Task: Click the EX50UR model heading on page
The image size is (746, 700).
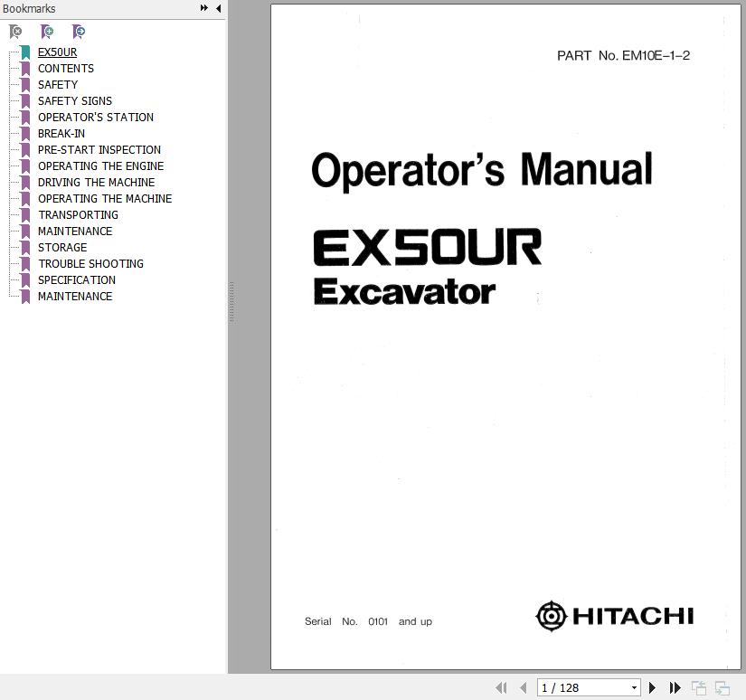Action: tap(427, 247)
